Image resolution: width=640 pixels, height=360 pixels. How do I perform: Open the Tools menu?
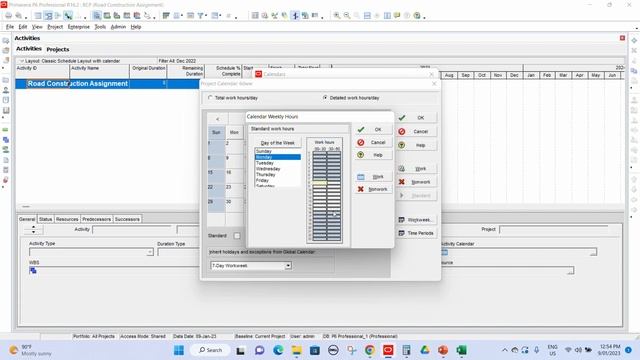(x=100, y=27)
